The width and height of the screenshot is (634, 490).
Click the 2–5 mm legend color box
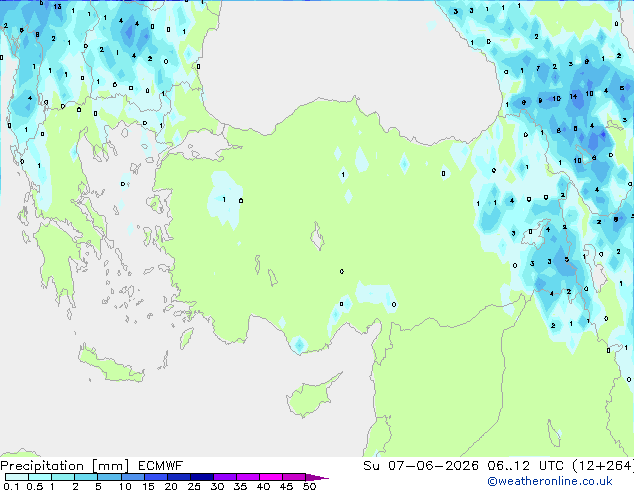coord(86,477)
